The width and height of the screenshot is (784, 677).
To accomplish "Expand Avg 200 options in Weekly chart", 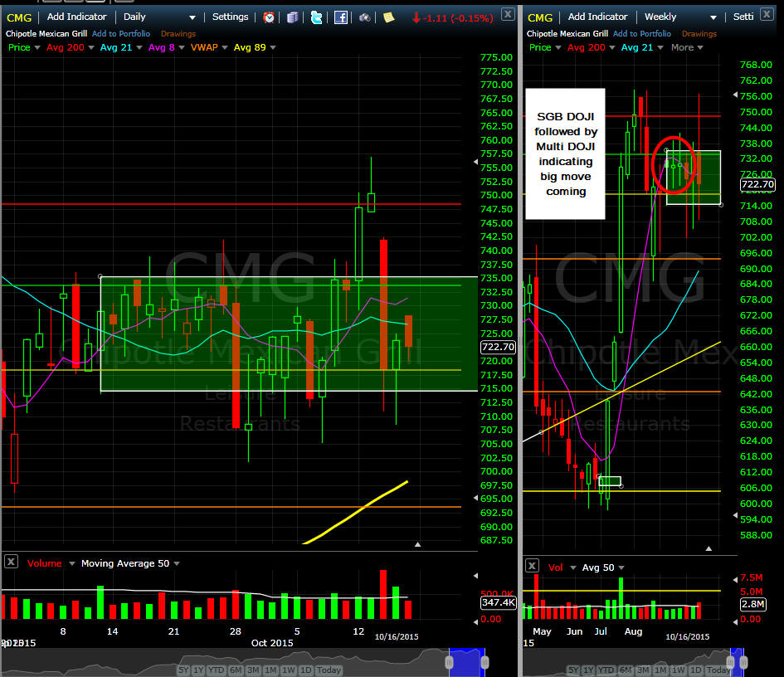I will [x=612, y=47].
